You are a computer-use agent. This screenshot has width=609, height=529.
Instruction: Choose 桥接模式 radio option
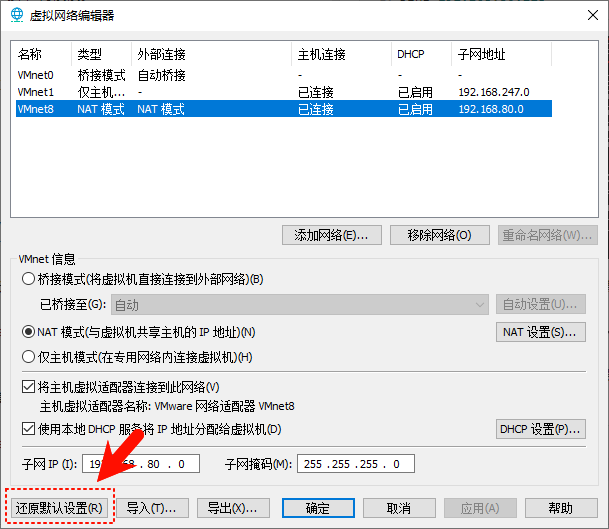(x=29, y=279)
